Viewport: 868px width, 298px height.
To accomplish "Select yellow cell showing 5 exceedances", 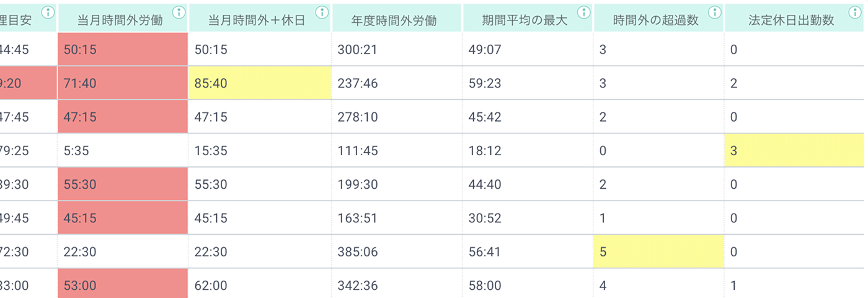I will click(658, 252).
